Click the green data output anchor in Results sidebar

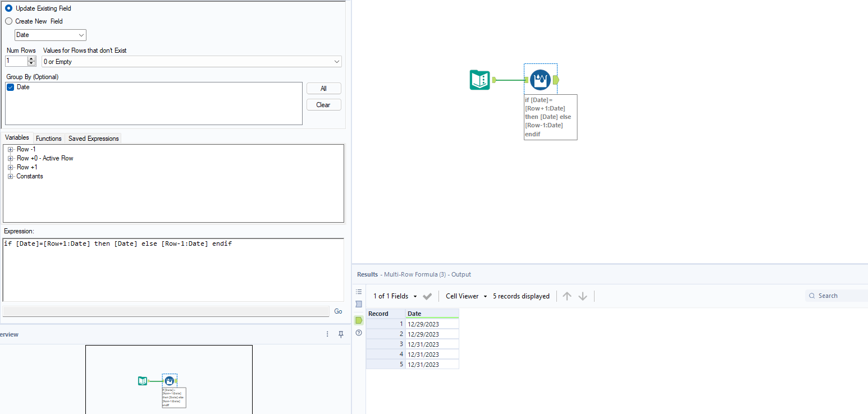(x=359, y=320)
